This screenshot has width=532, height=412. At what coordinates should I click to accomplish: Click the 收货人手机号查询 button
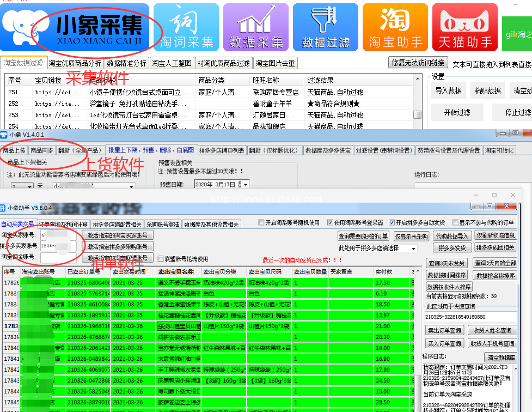pos(492,343)
